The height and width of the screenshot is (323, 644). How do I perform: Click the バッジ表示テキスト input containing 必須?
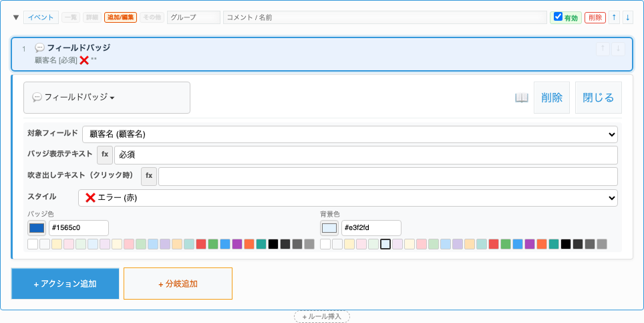366,155
